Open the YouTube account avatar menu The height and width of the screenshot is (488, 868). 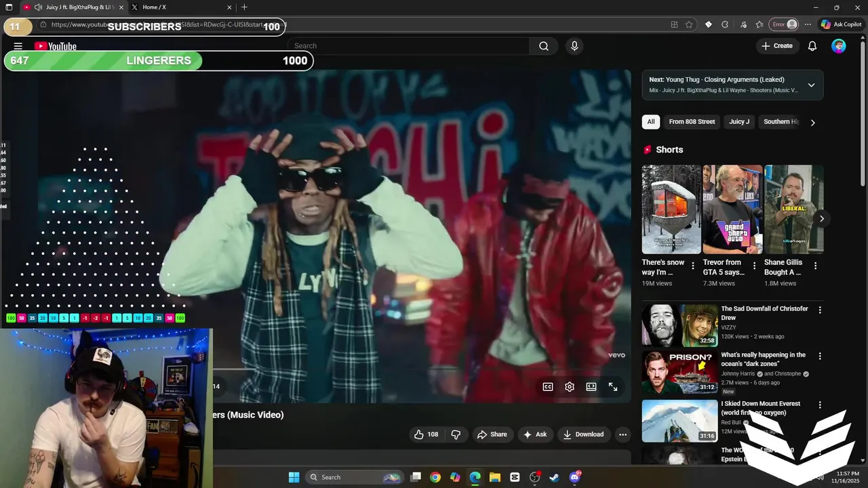pyautogui.click(x=839, y=46)
